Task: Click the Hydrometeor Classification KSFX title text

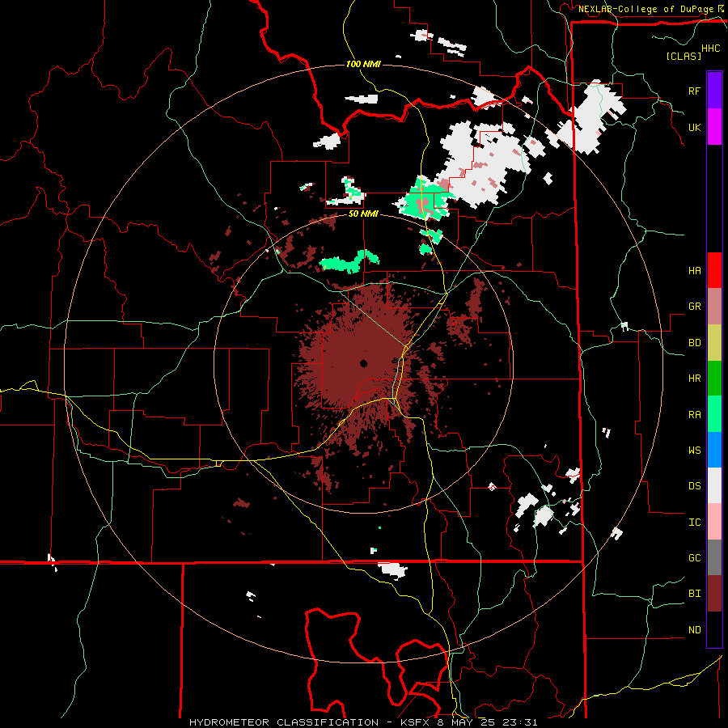Action: [x=363, y=722]
